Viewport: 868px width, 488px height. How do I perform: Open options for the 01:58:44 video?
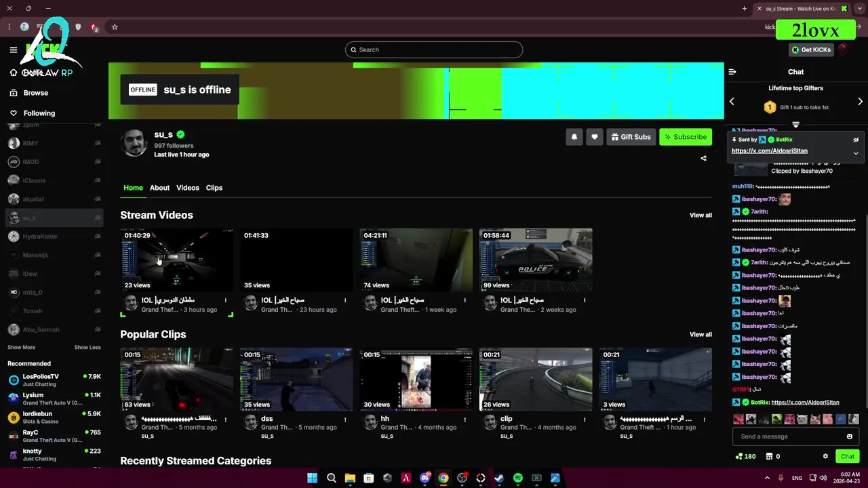pos(585,300)
